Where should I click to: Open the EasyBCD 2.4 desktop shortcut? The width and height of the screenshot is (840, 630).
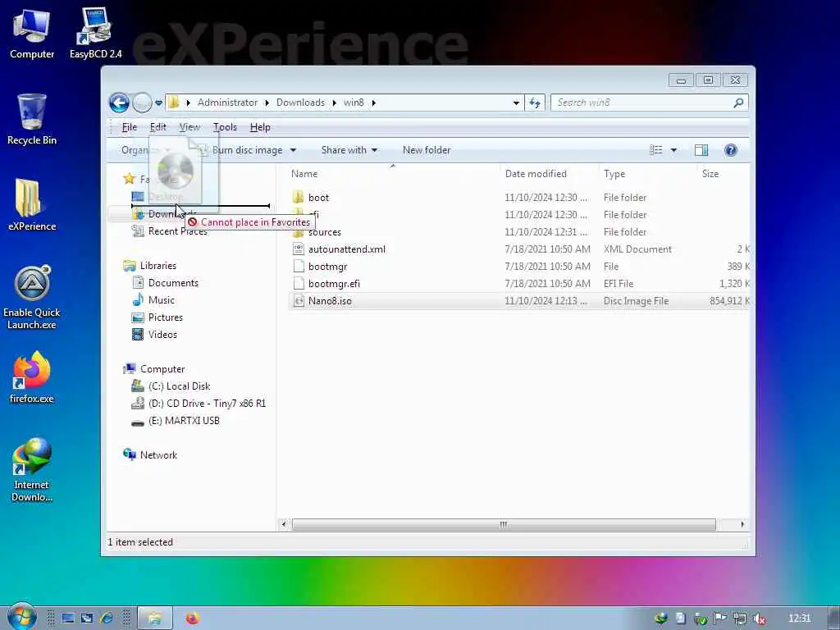(95, 34)
